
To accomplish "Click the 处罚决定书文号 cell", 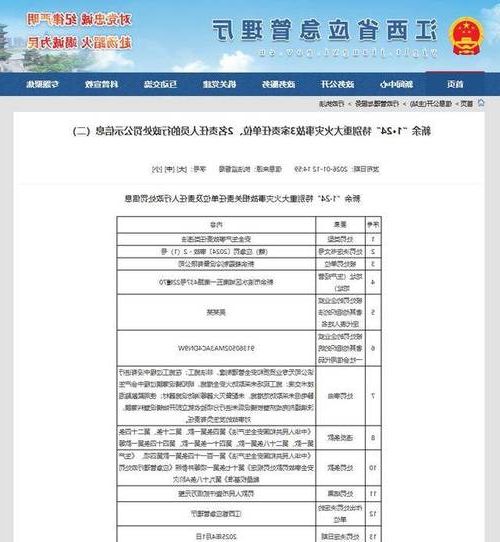I will (340, 252).
